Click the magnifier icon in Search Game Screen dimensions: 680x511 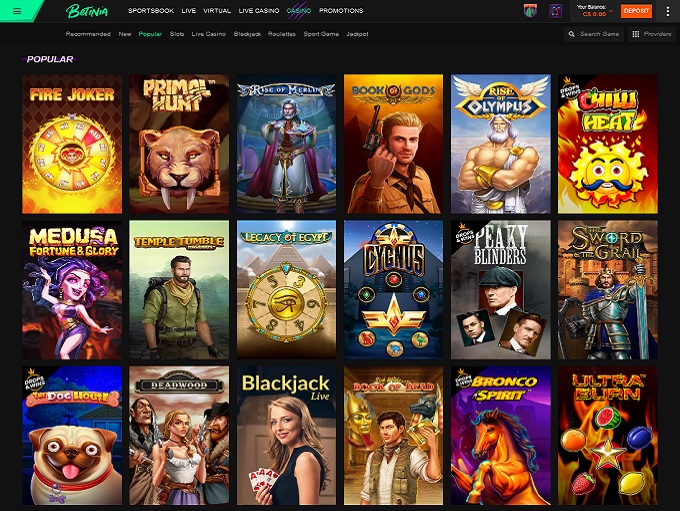[x=572, y=34]
